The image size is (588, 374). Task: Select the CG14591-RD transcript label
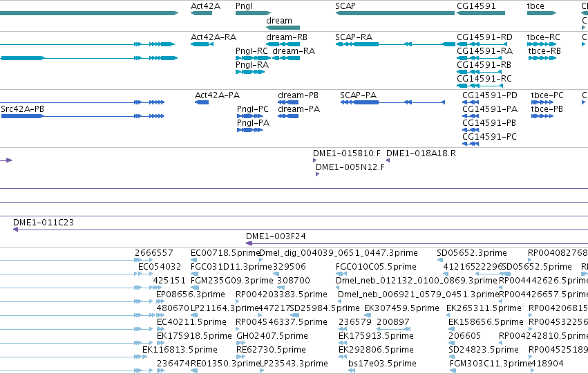[x=484, y=37]
